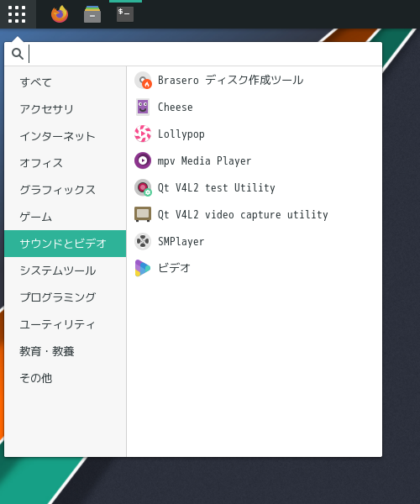The width and height of the screenshot is (420, 504).
Task: Select the アクセサリ category
Action: [x=66, y=109]
